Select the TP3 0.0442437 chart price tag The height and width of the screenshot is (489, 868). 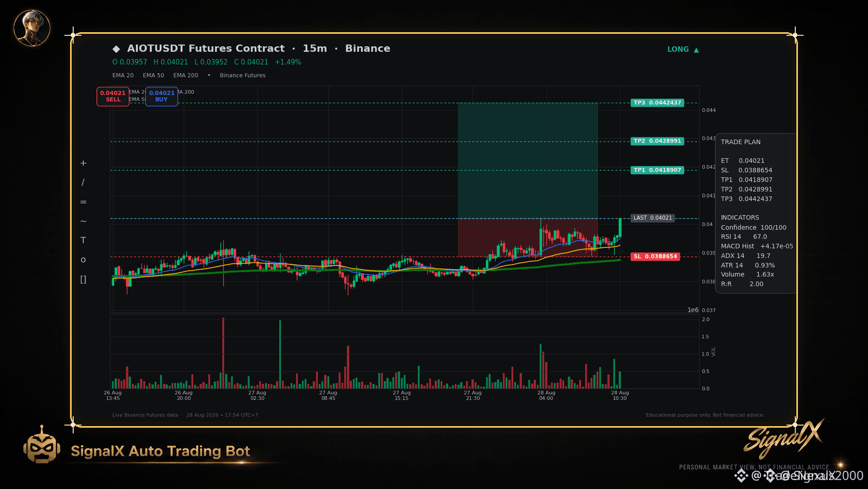(x=657, y=103)
